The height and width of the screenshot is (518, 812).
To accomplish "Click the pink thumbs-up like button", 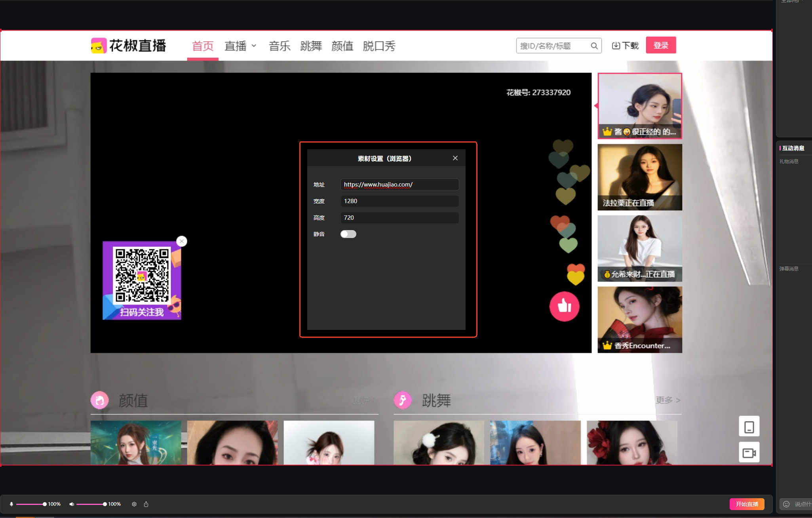I will click(564, 306).
